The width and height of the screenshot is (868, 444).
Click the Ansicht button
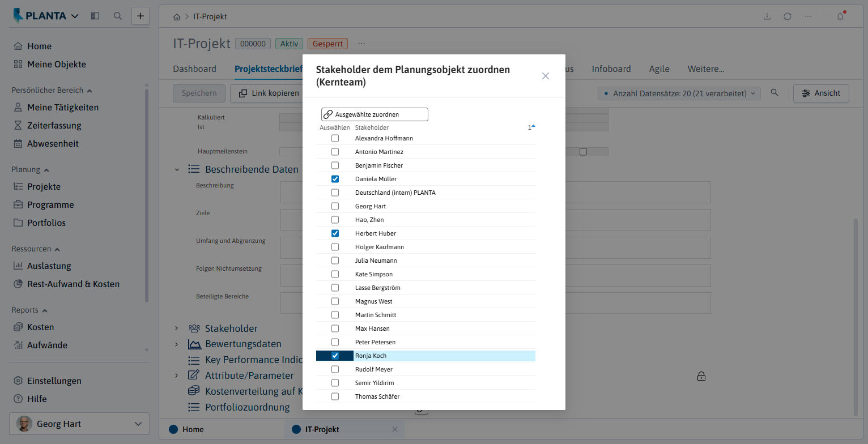pyautogui.click(x=821, y=93)
